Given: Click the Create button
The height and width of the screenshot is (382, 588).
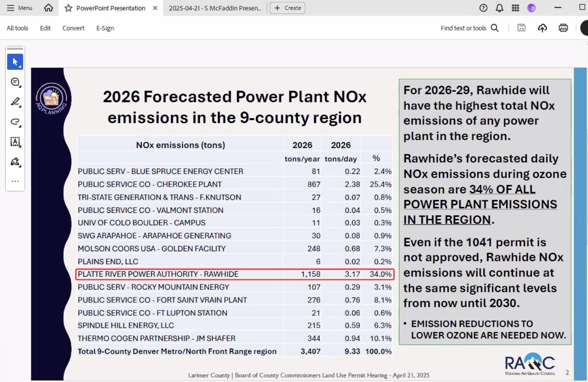Looking at the screenshot, I should tap(287, 8).
